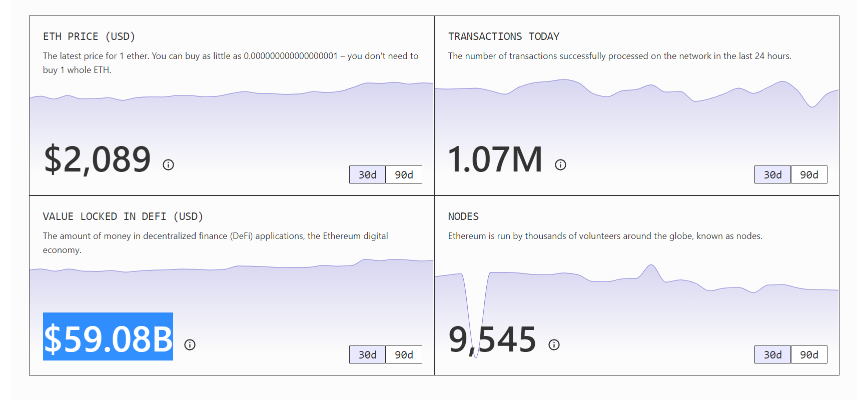Click the VALUE LOCKED IN DEFI (USD) heading

tap(123, 216)
